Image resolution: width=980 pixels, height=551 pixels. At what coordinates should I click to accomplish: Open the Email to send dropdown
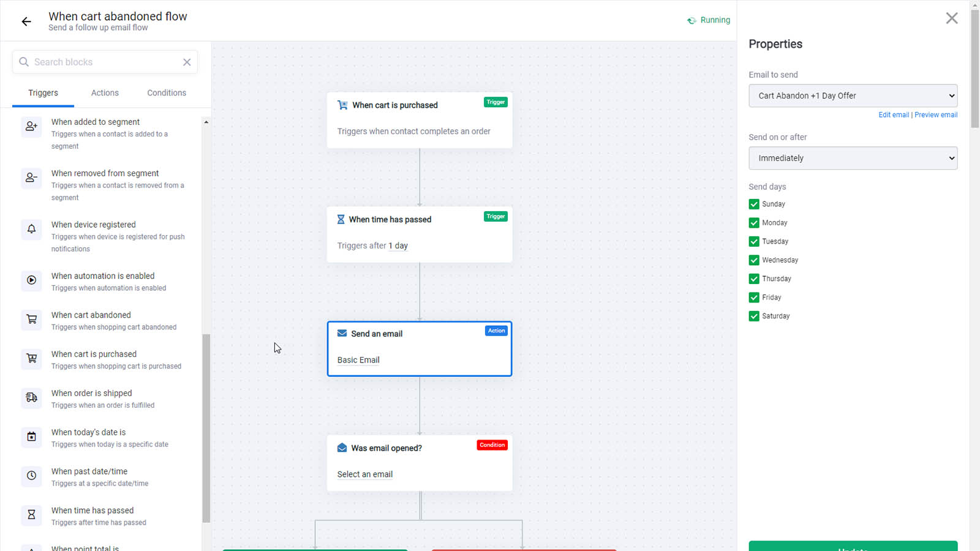click(853, 96)
